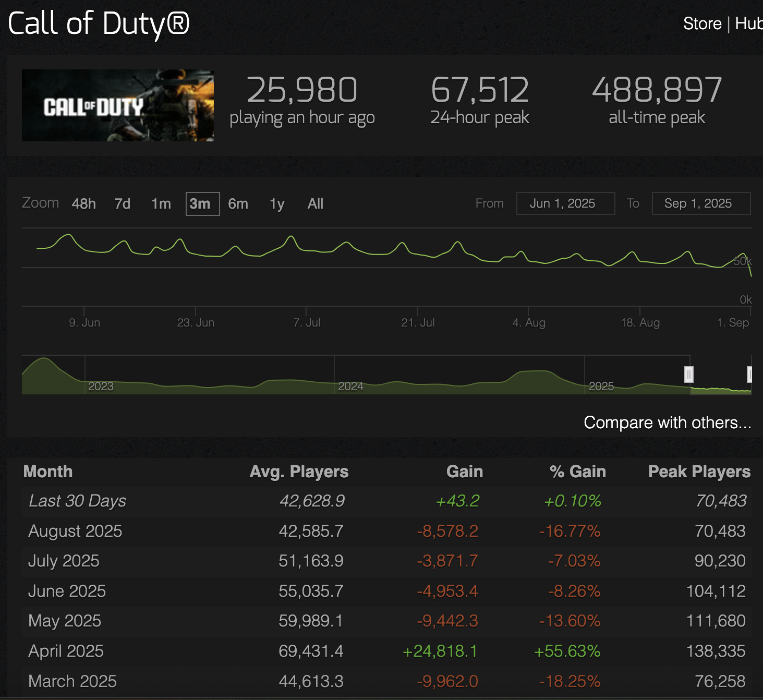
Task: Set chart zoom to 6m
Action: tap(238, 203)
